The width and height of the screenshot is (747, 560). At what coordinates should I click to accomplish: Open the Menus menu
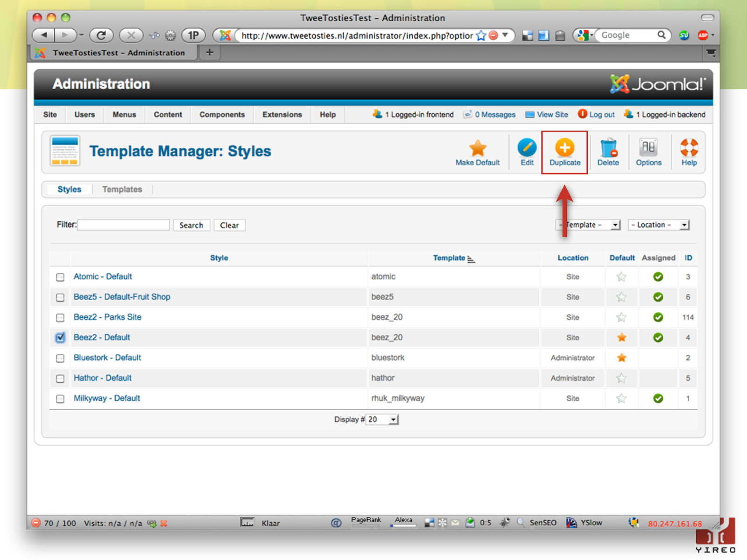click(x=124, y=114)
